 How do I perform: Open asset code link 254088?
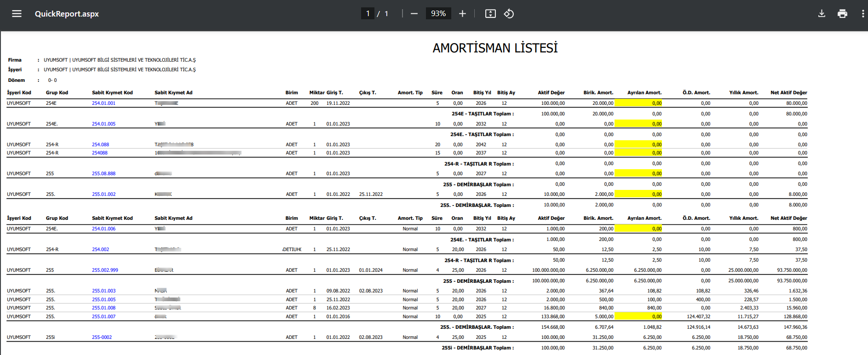click(99, 153)
